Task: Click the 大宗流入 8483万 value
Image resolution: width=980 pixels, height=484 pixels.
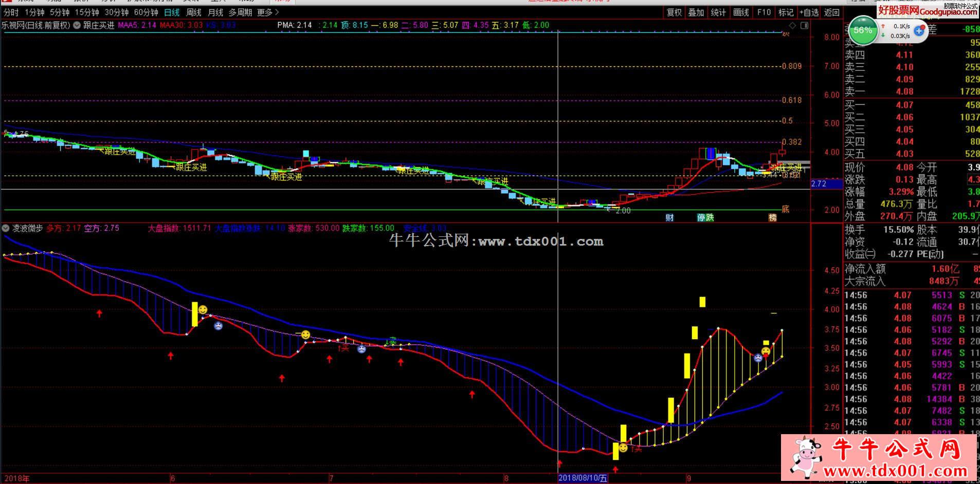Action: (x=943, y=281)
